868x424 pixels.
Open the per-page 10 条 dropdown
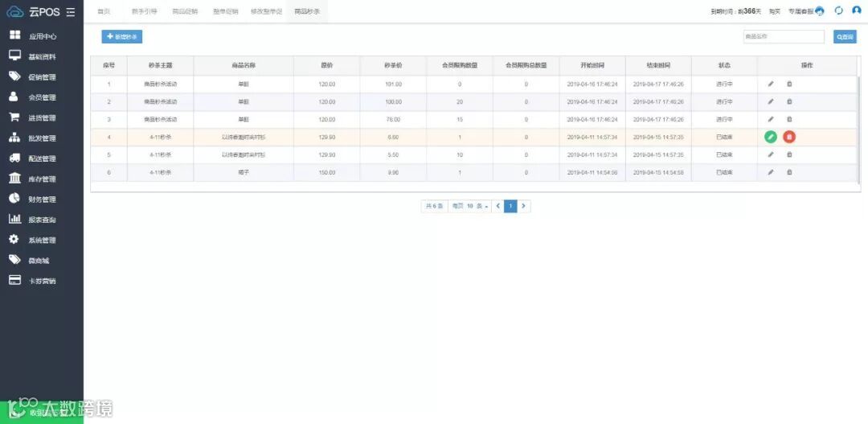coord(469,206)
